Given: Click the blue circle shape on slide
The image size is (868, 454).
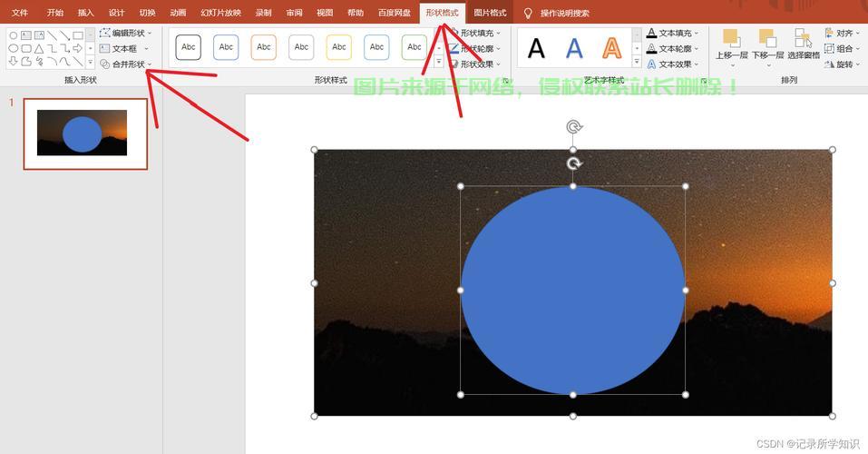Looking at the screenshot, I should coord(573,291).
